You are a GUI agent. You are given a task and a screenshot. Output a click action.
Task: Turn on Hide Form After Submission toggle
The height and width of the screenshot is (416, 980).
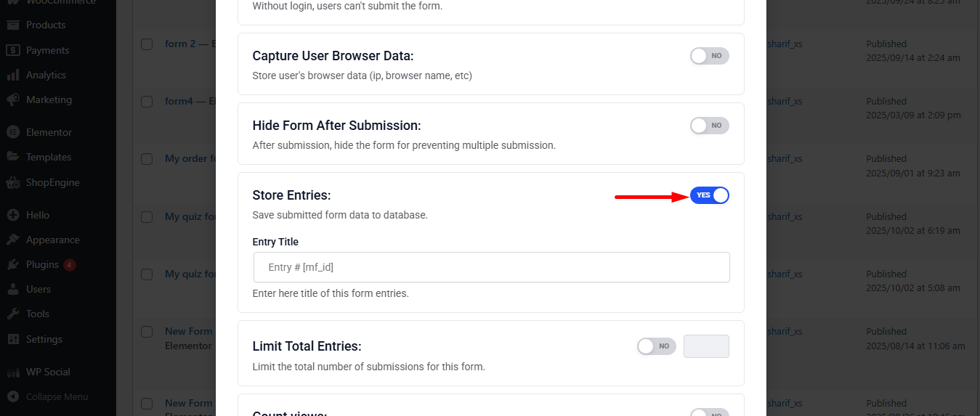709,126
